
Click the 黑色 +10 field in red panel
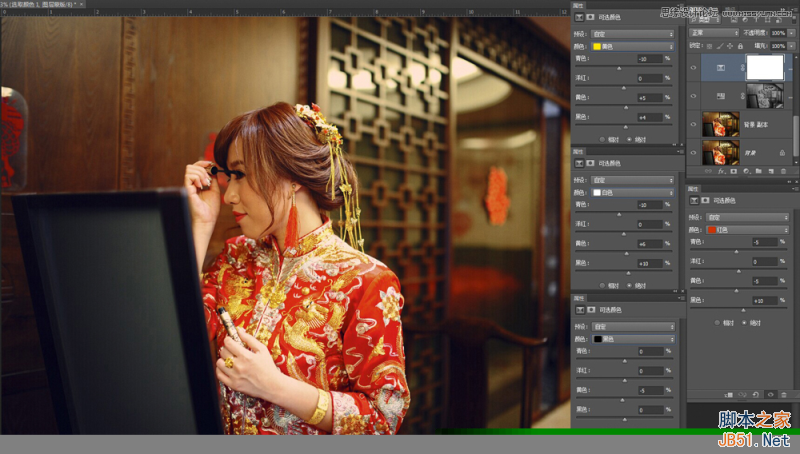coord(765,300)
